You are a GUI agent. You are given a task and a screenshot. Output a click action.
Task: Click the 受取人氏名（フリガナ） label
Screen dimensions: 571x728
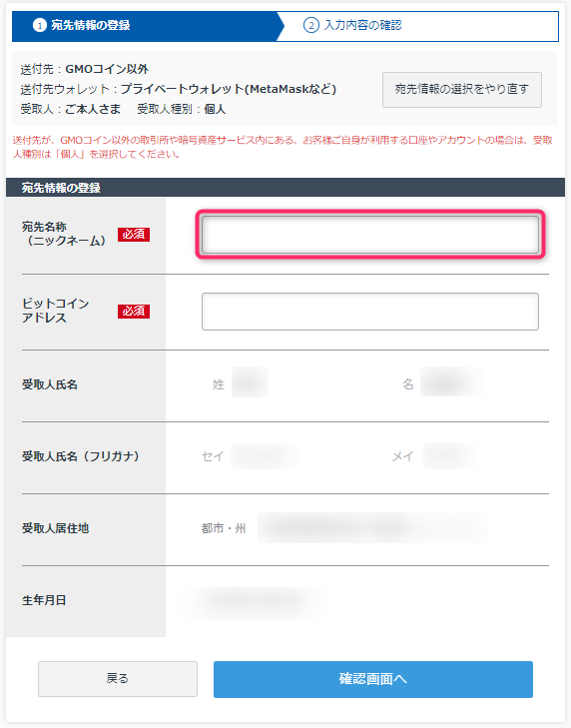(81, 456)
